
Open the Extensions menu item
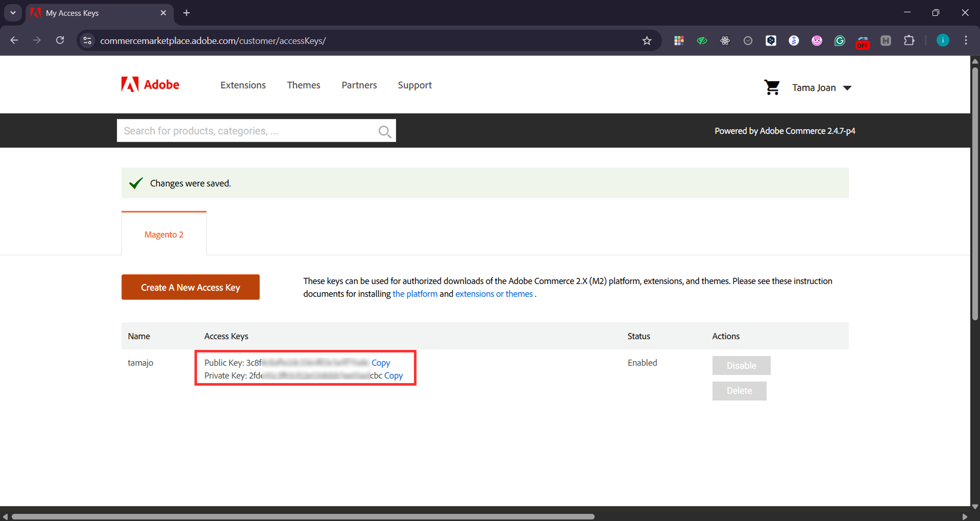(243, 85)
